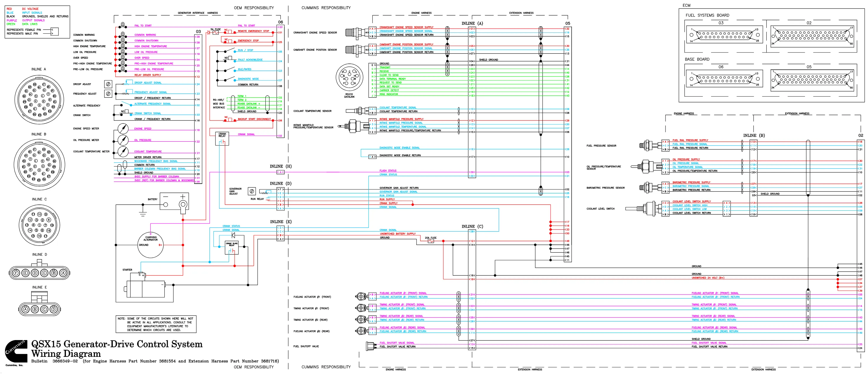The image size is (868, 374).
Task: Click the crank slave relay box
Action: point(231,247)
